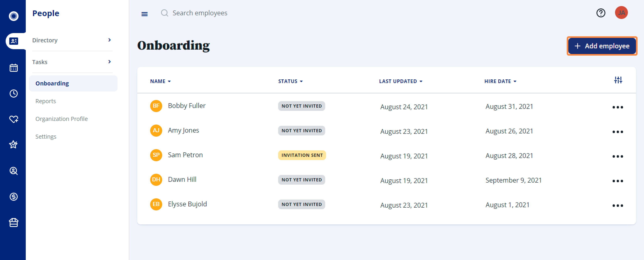Open more options for Amy Jones

tap(617, 132)
